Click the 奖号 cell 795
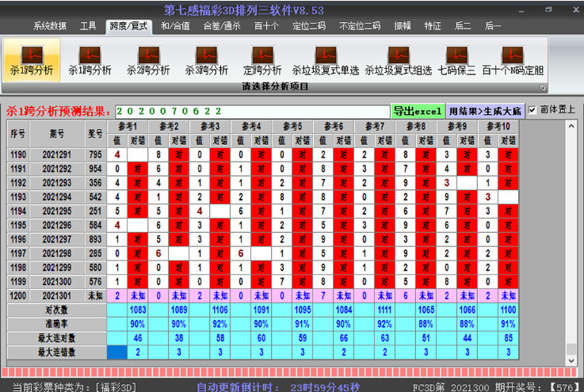 (x=95, y=154)
